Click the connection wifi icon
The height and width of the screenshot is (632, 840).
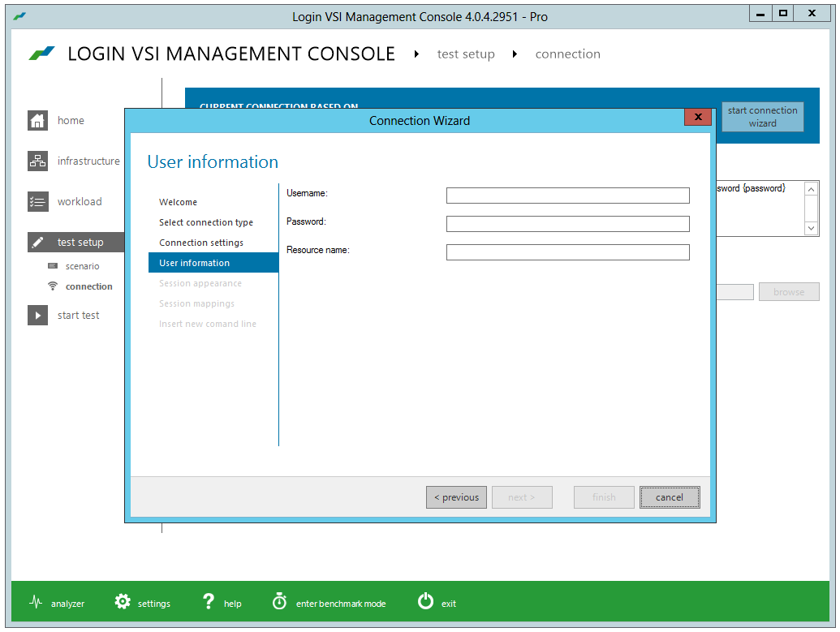coord(53,286)
